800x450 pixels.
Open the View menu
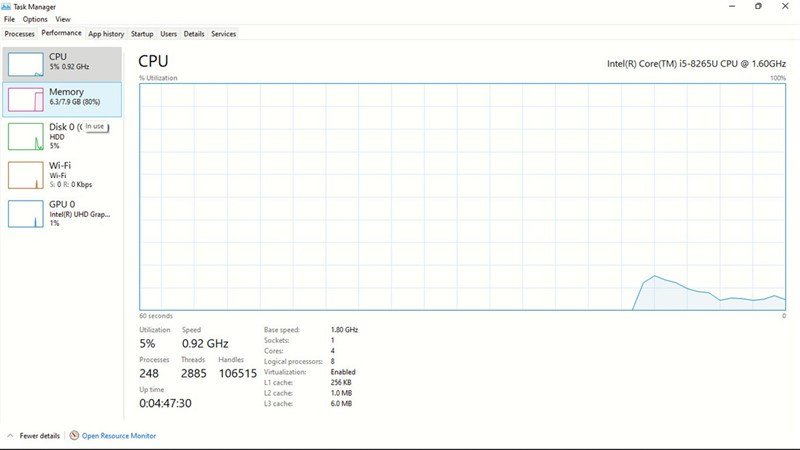pos(63,19)
